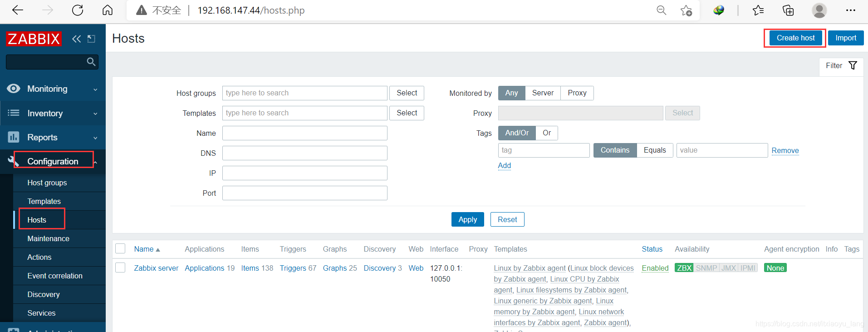Screen dimensions: 868x332
Task: Toggle the Filter funnel icon
Action: (853, 65)
